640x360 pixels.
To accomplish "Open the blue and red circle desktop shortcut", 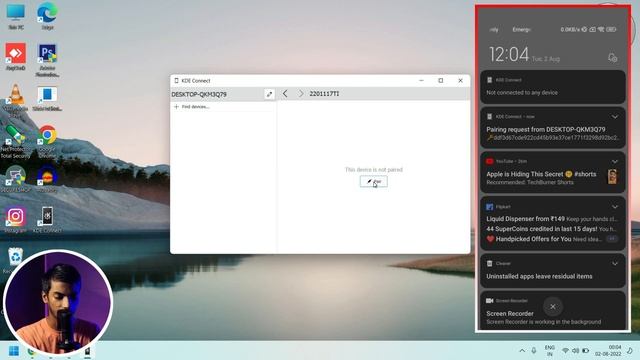I will pos(47,179).
